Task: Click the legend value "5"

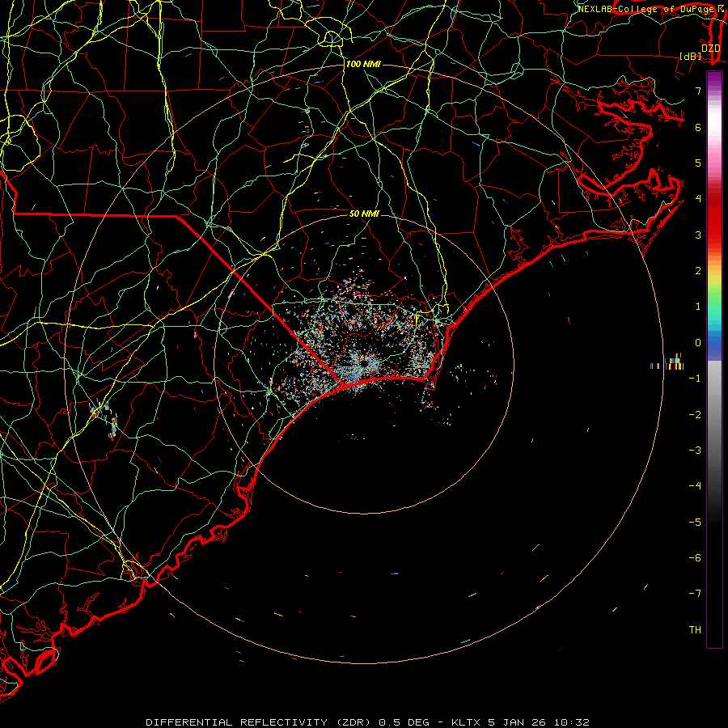Action: (698, 163)
